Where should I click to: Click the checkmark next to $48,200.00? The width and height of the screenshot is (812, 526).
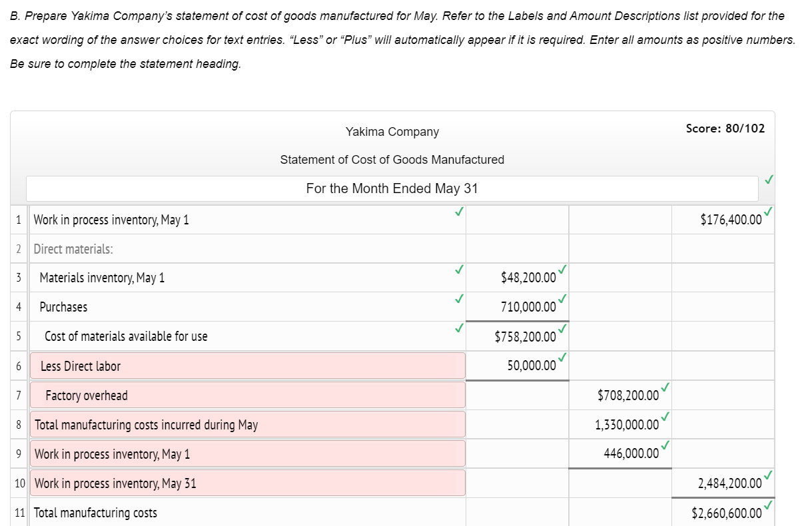point(562,270)
